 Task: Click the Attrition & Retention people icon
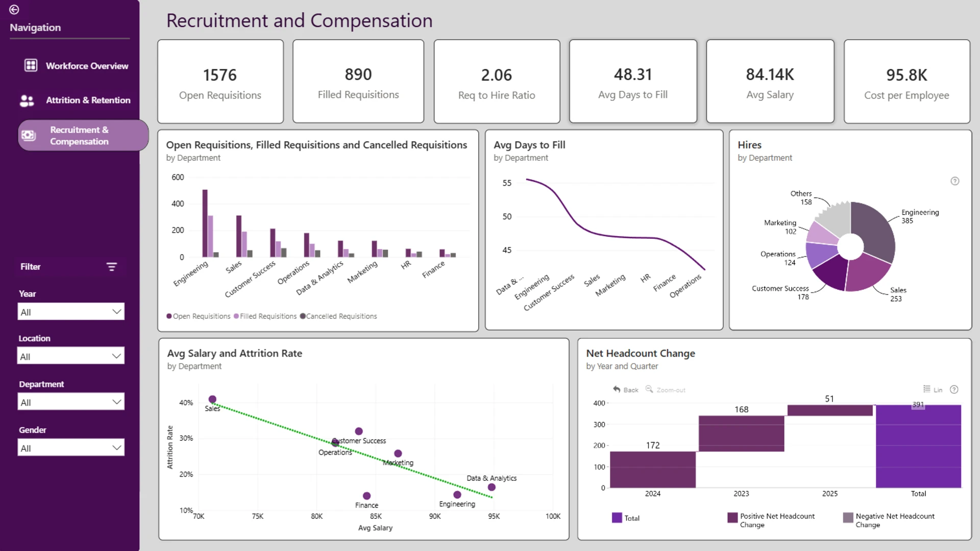coord(27,101)
